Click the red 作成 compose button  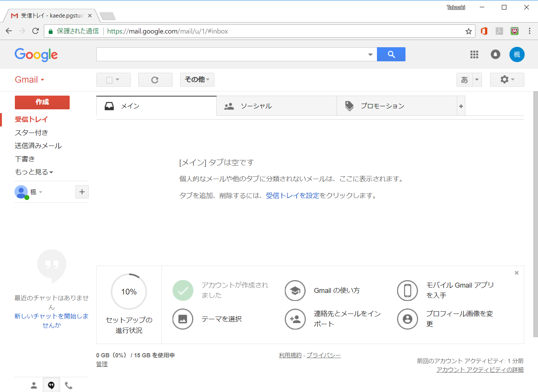42,102
